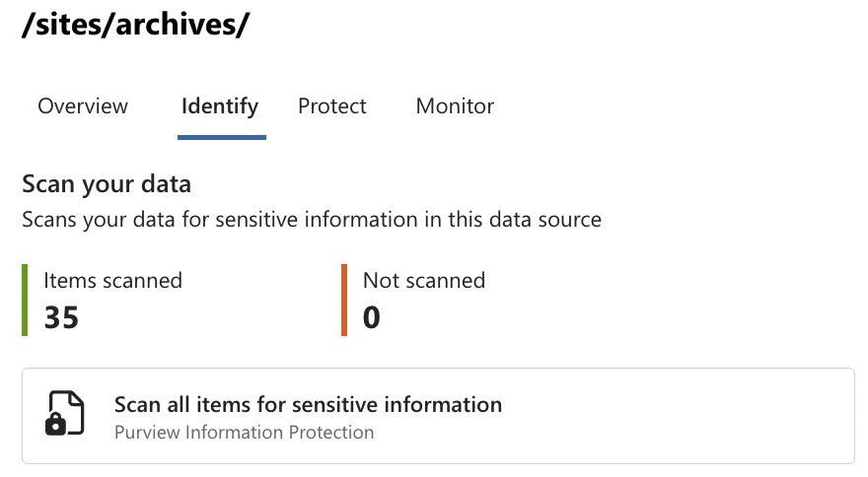Viewport: 868px width, 477px height.
Task: Click the green bar beside Items scanned
Action: pyautogui.click(x=25, y=300)
